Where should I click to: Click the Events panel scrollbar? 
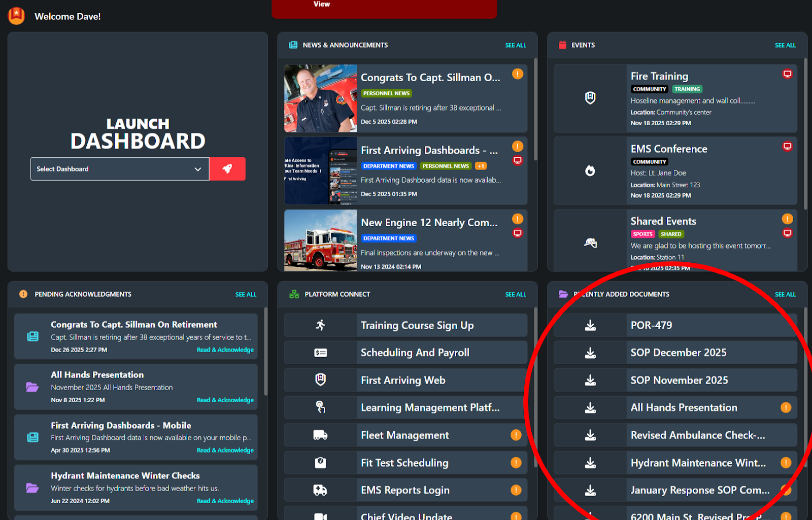pos(805,133)
